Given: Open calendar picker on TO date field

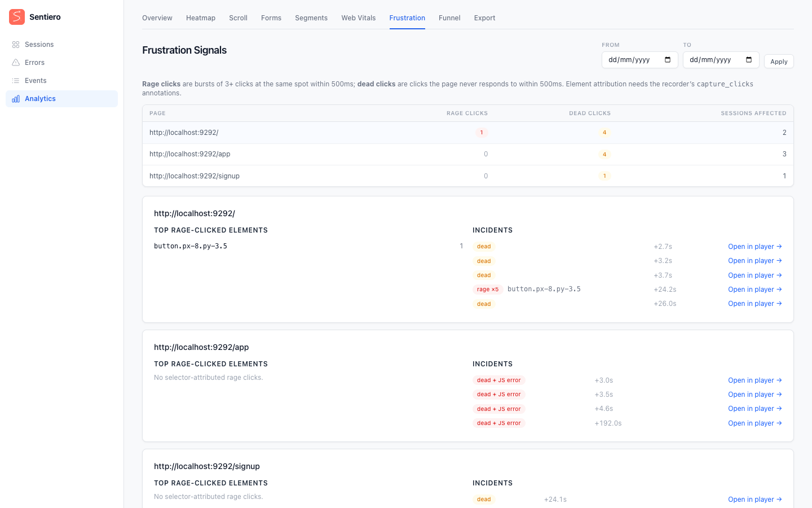Looking at the screenshot, I should [x=749, y=60].
